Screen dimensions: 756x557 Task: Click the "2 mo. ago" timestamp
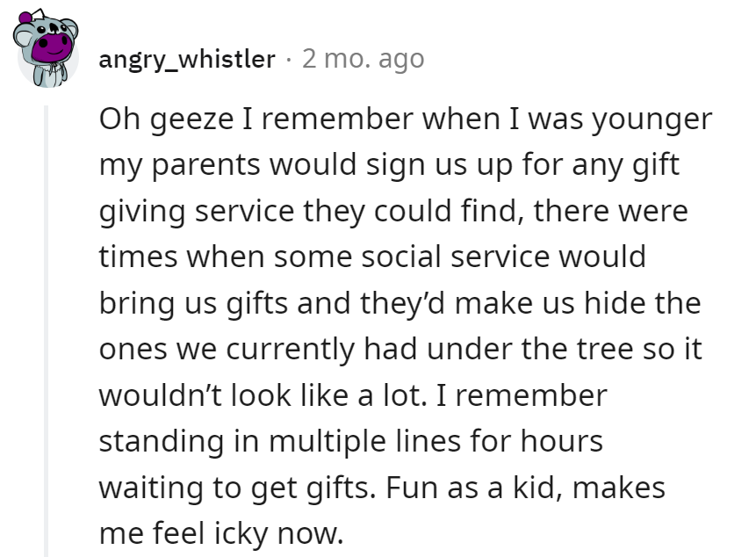click(x=363, y=59)
